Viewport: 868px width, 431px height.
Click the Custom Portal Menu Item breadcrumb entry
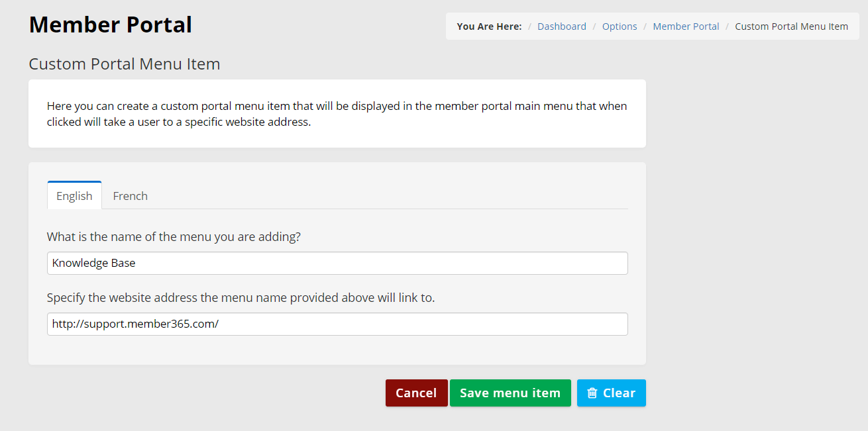pyautogui.click(x=791, y=26)
